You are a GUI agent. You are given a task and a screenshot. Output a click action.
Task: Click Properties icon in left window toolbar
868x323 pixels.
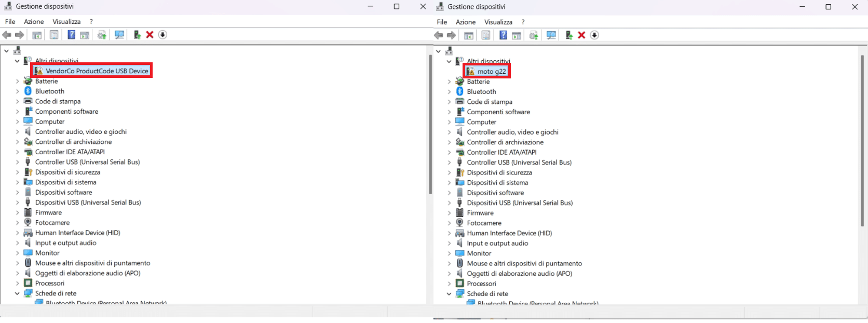coord(54,35)
